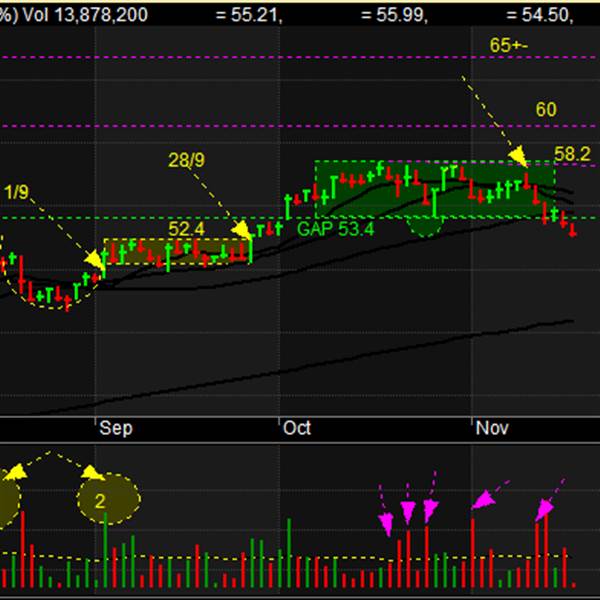
Task: Click the 60 level annotation label
Action: (x=546, y=110)
